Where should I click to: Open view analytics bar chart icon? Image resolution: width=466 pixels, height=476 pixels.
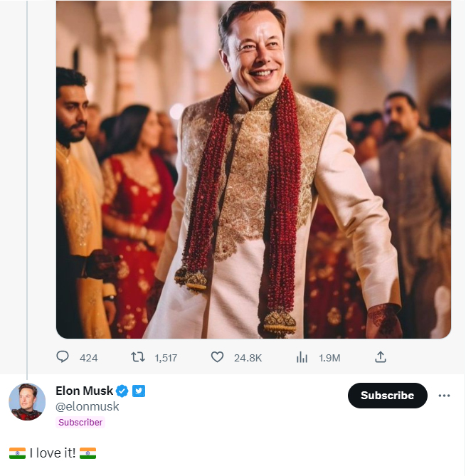(x=302, y=357)
